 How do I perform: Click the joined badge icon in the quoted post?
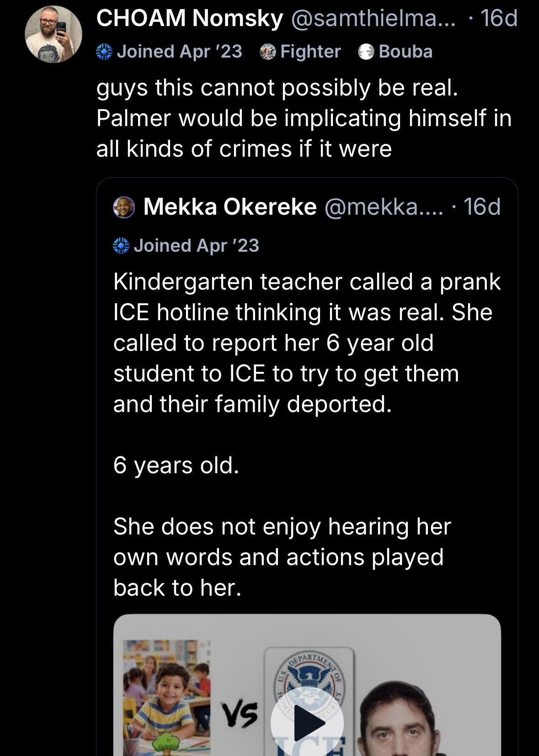[x=121, y=246]
